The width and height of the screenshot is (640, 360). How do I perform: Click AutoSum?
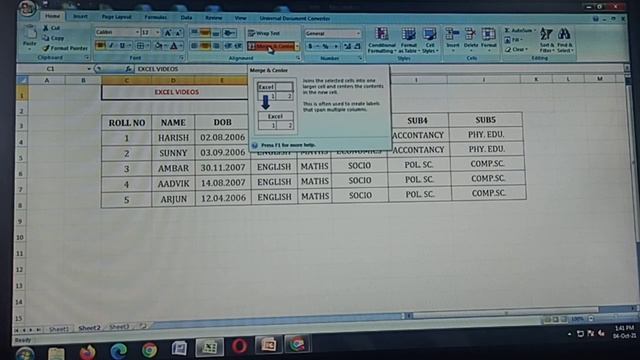(519, 31)
